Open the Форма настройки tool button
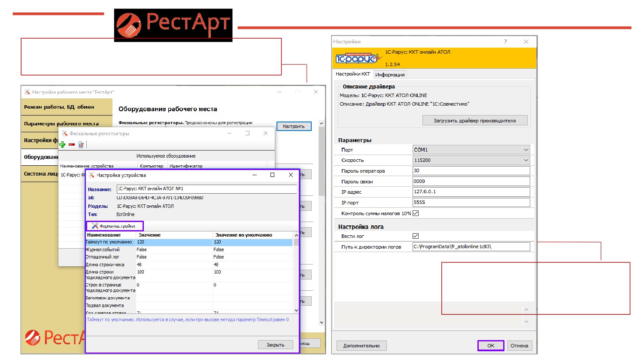 click(x=115, y=226)
